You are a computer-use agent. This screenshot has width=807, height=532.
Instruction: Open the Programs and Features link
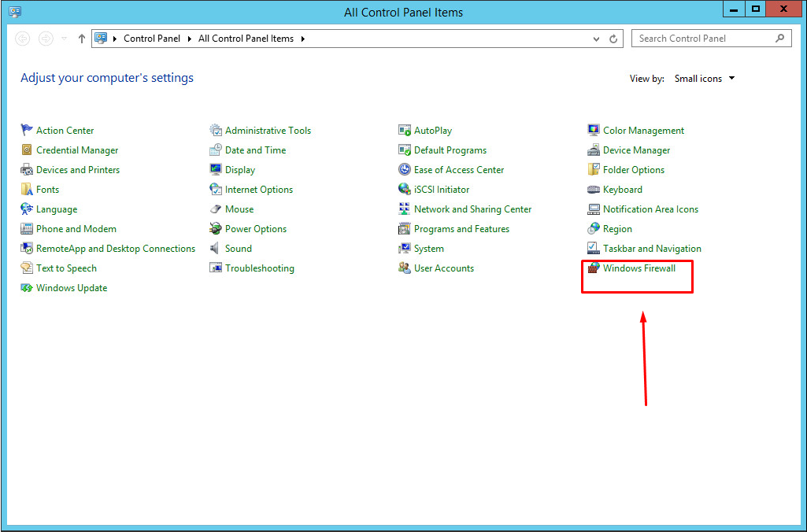coord(461,229)
